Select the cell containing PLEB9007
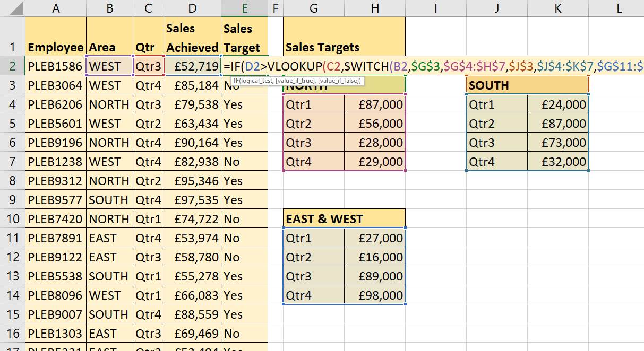 click(55, 314)
